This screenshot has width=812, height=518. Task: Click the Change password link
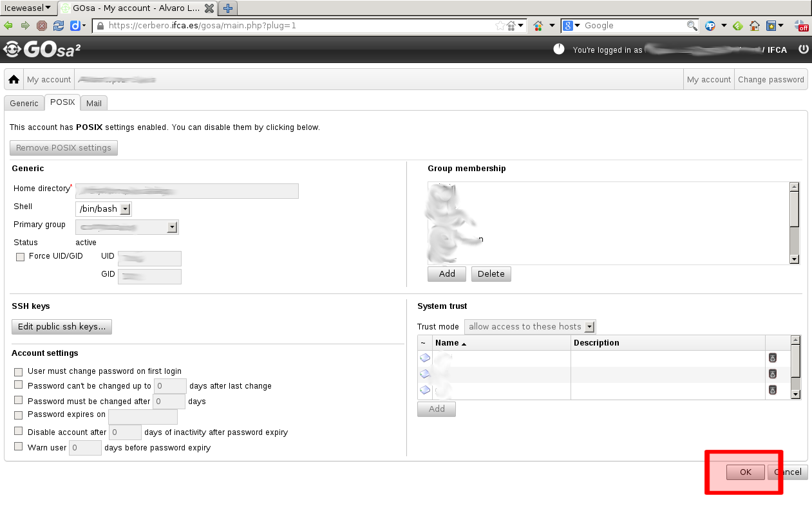click(770, 80)
